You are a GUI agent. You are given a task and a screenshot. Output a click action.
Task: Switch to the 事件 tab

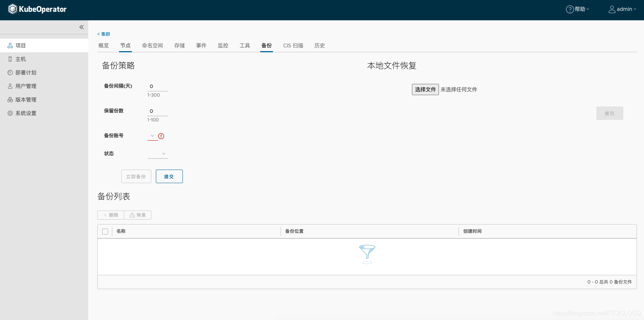[201, 45]
